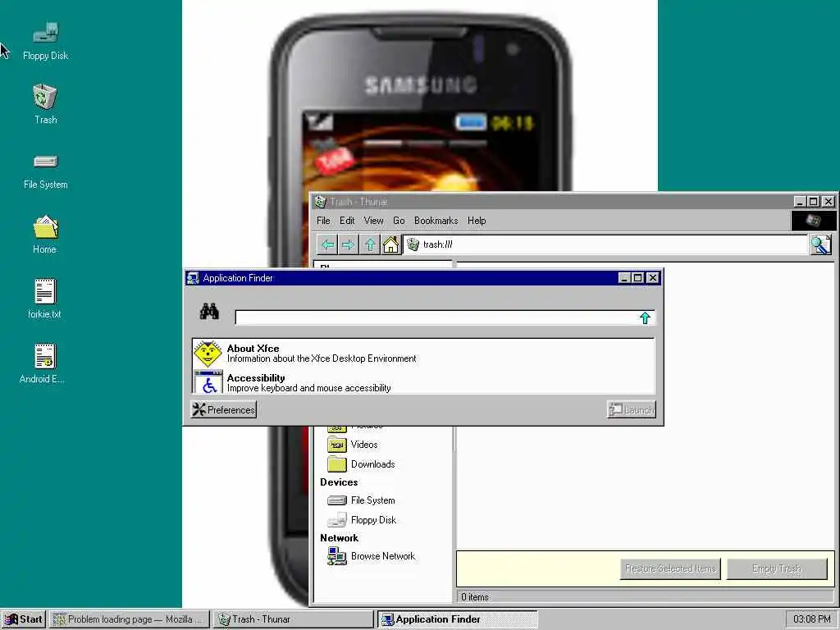The image size is (840, 630).
Task: Click the Thunar forward arrow button
Action: (348, 244)
